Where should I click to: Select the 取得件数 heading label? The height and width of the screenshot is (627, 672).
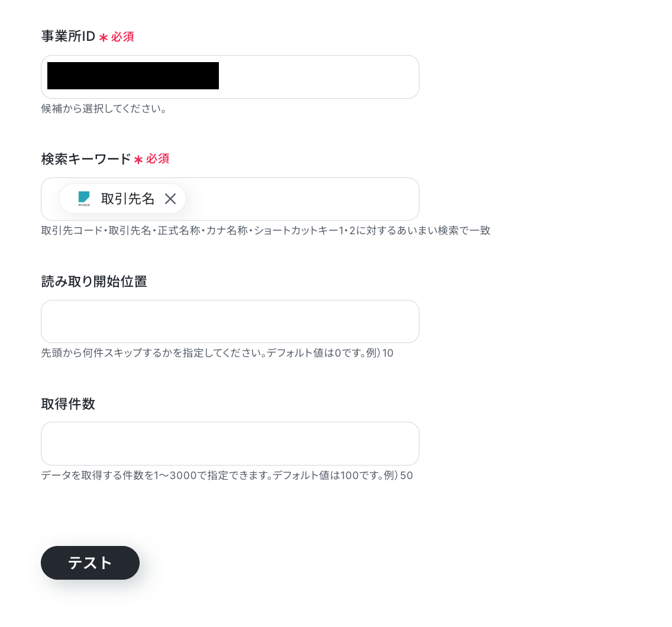point(68,404)
